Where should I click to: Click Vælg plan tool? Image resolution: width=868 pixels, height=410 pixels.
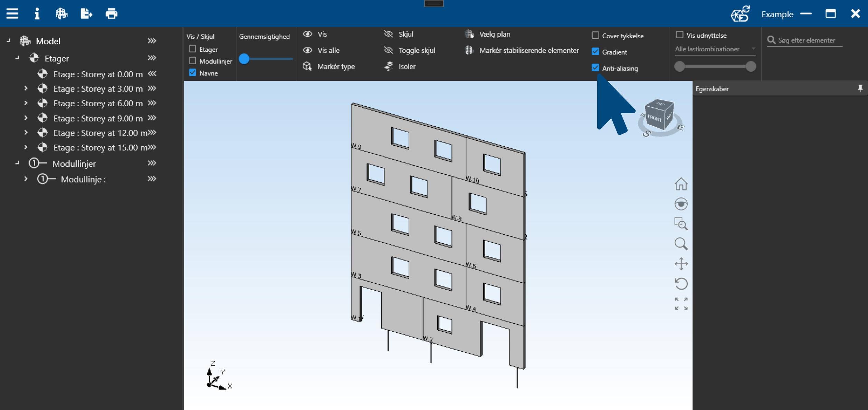487,34
